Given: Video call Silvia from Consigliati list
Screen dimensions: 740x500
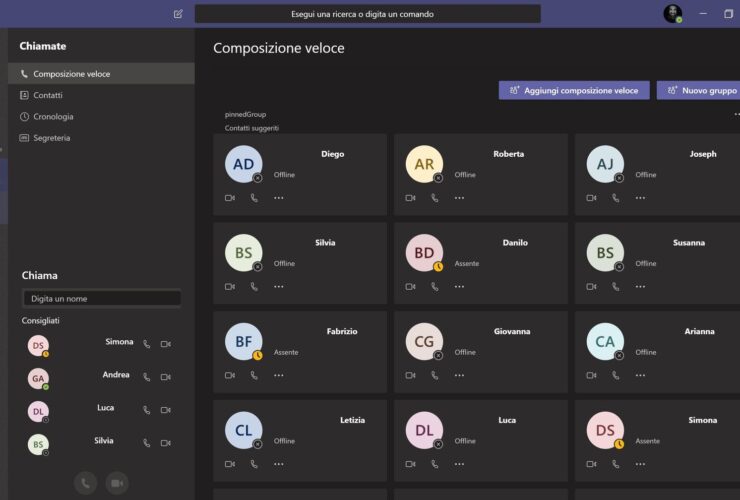Looking at the screenshot, I should tap(166, 443).
